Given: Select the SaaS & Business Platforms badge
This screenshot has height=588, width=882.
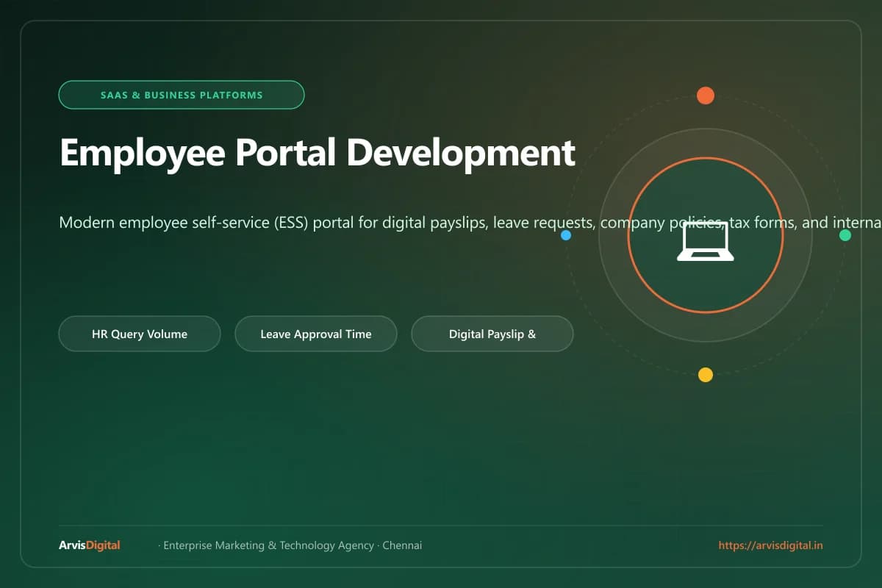Looking at the screenshot, I should tap(182, 95).
